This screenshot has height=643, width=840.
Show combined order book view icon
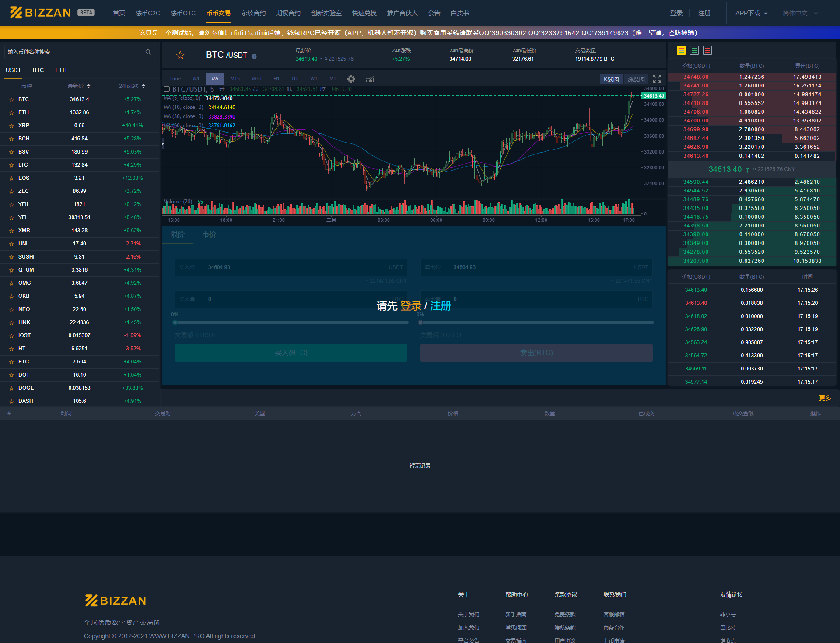[681, 50]
